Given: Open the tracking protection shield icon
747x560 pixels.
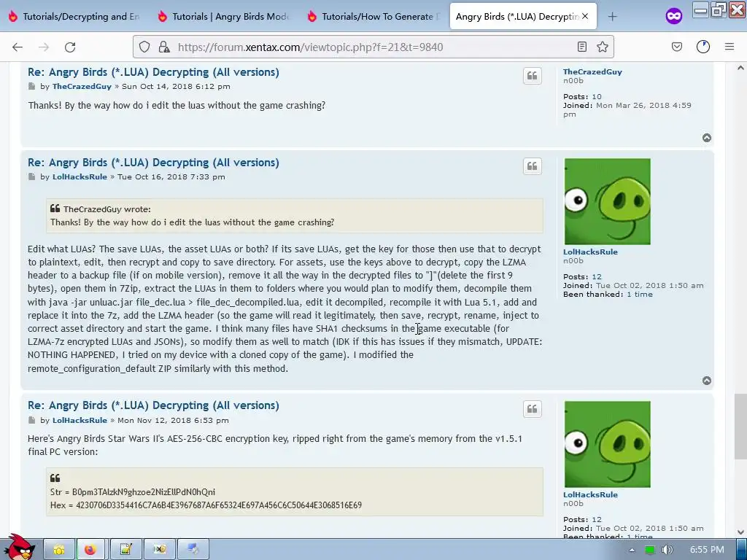Looking at the screenshot, I should coord(144,47).
